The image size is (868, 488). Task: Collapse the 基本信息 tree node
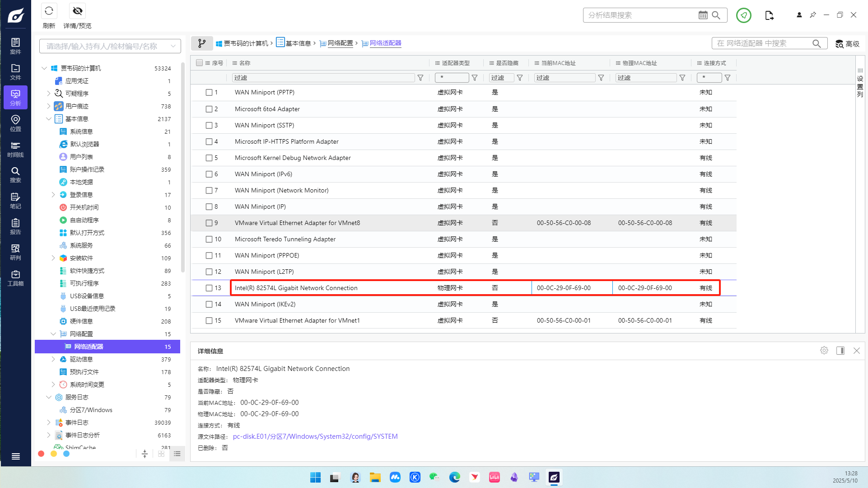coord(49,119)
